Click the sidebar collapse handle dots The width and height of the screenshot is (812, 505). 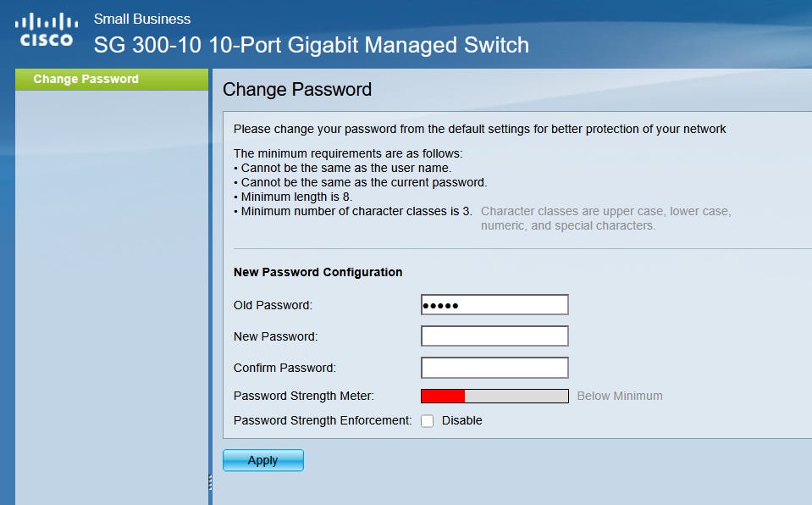click(210, 482)
